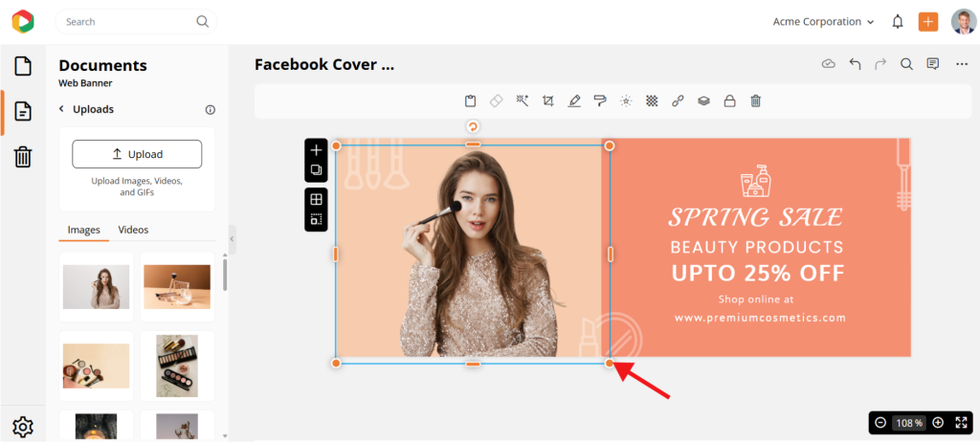The width and height of the screenshot is (980, 443).
Task: Delete the selection using the toolbar trash icon
Action: 755,100
